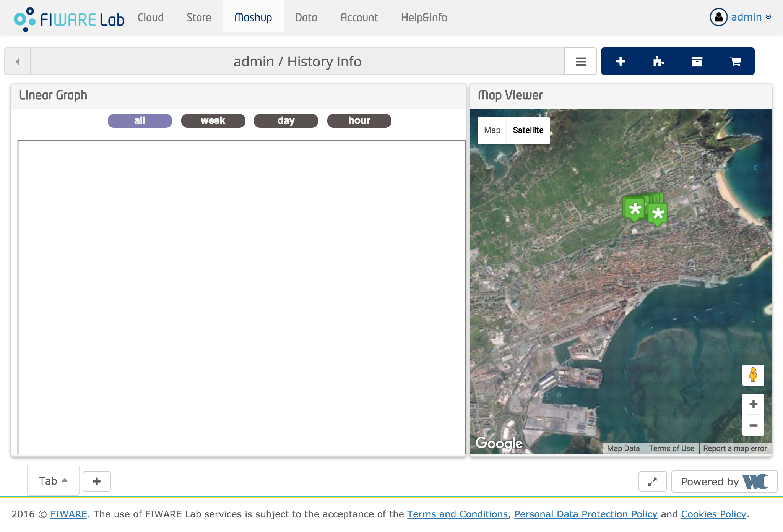Click the save/floppy disk icon
This screenshot has width=783, height=532.
tap(696, 61)
